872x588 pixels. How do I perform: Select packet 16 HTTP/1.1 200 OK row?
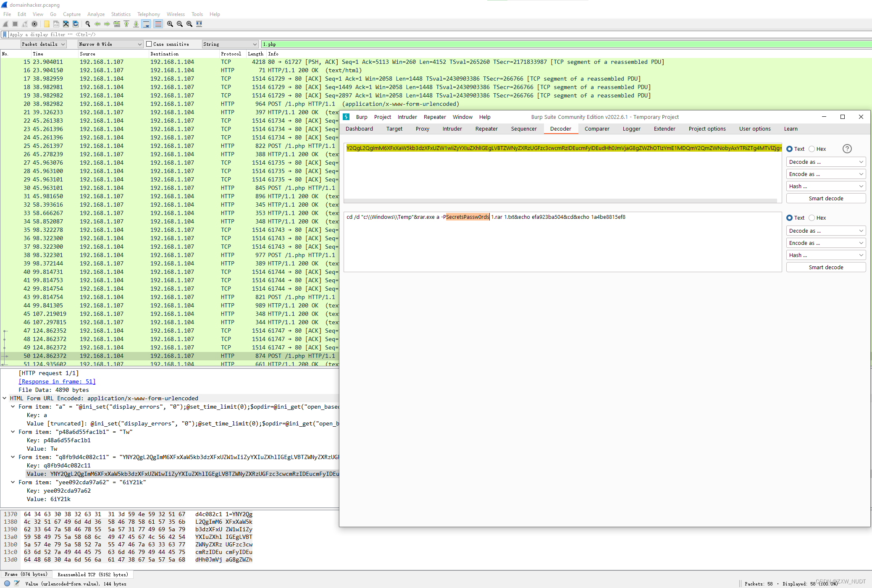[x=436, y=70]
